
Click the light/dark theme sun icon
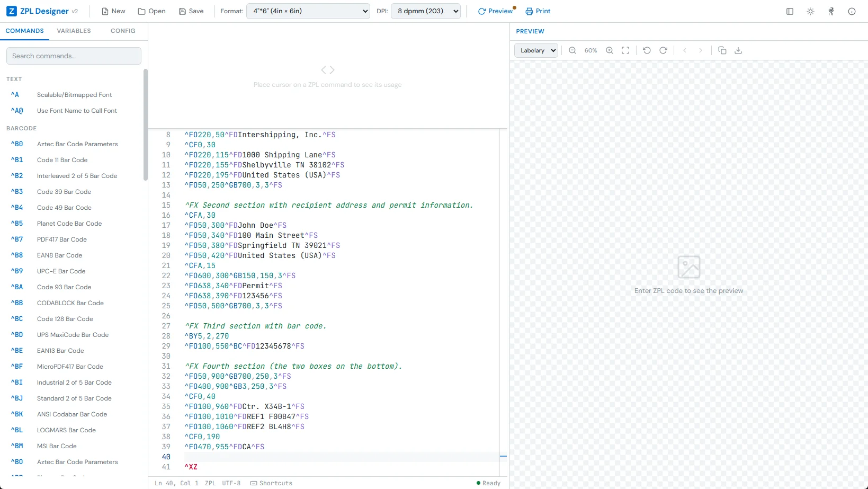pos(810,11)
